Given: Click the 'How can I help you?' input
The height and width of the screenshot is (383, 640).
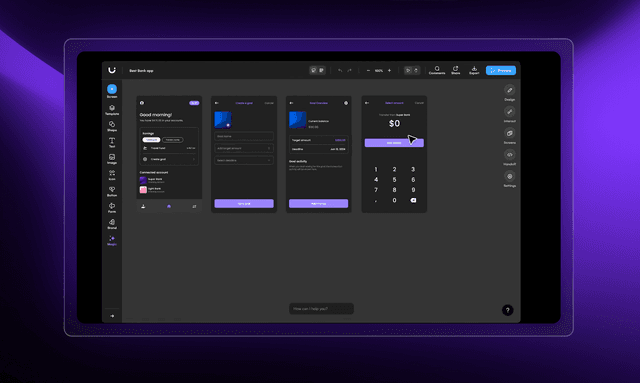Looking at the screenshot, I should [x=321, y=309].
